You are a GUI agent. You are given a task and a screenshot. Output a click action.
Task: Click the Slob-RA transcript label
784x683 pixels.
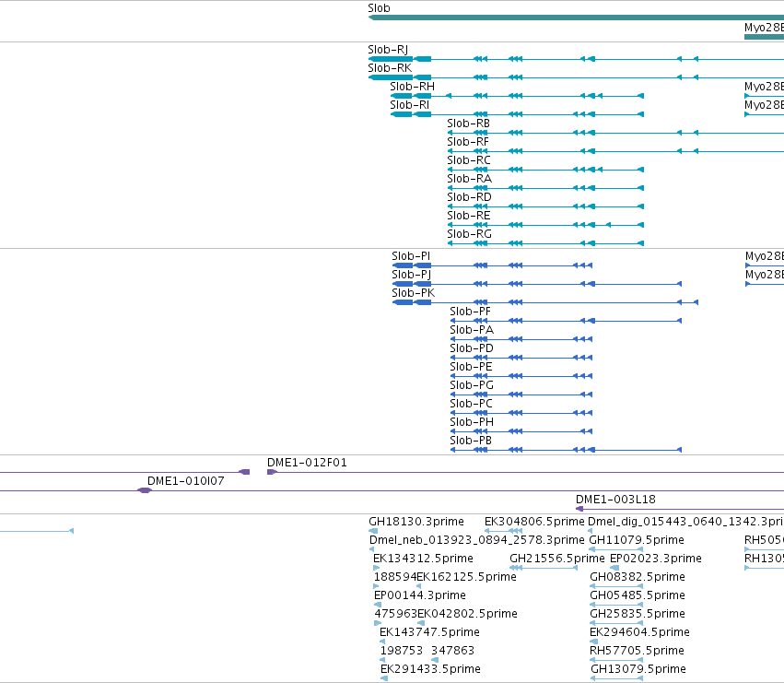coord(469,179)
